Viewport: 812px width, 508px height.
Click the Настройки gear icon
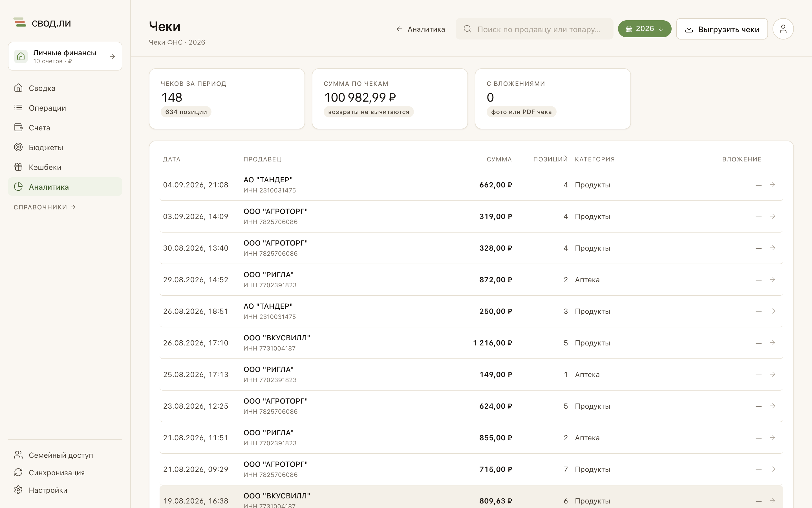[x=18, y=490]
